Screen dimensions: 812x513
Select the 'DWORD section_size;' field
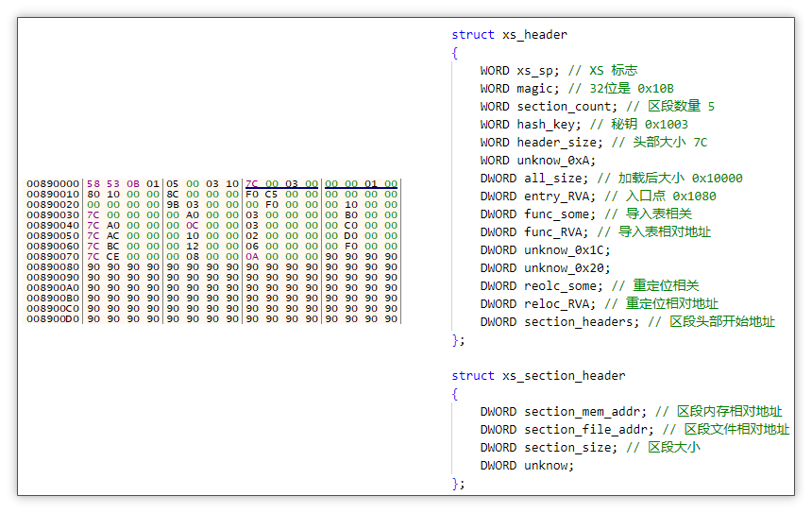(549, 447)
